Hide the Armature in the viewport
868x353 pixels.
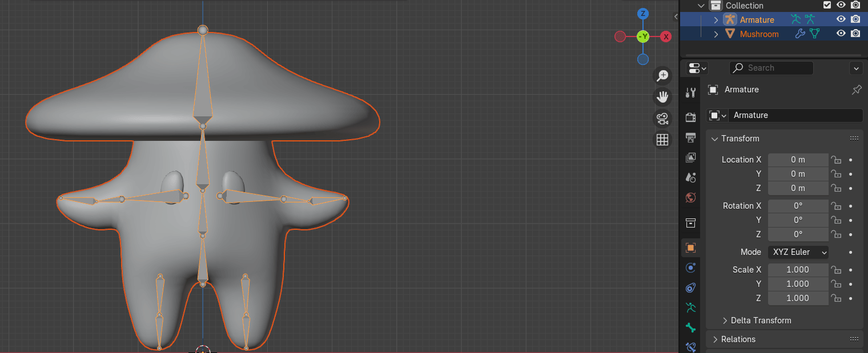click(841, 19)
